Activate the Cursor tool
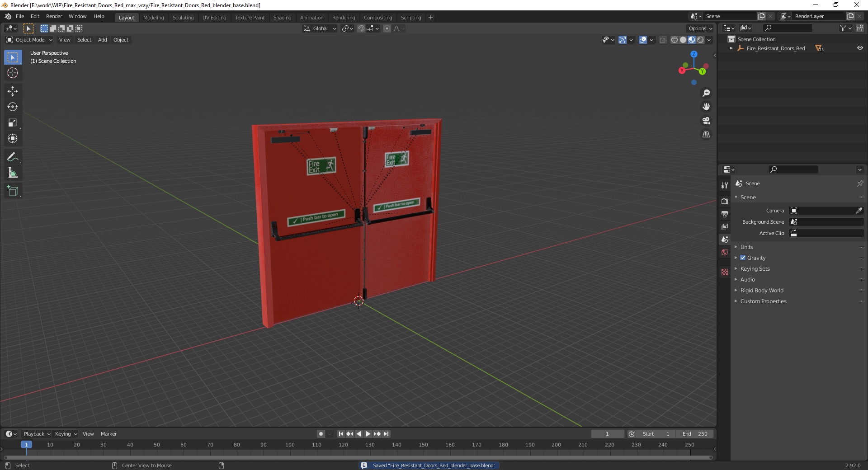Viewport: 868px width, 470px height. click(x=13, y=73)
